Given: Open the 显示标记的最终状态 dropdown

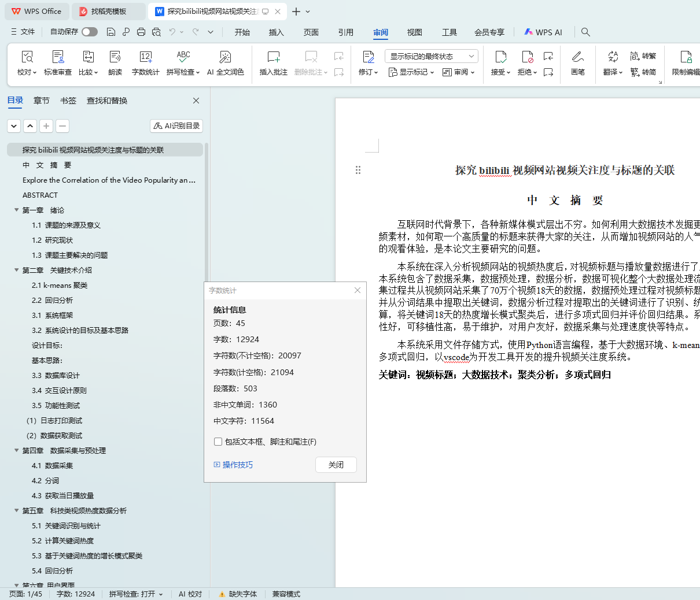Looking at the screenshot, I should (x=431, y=56).
